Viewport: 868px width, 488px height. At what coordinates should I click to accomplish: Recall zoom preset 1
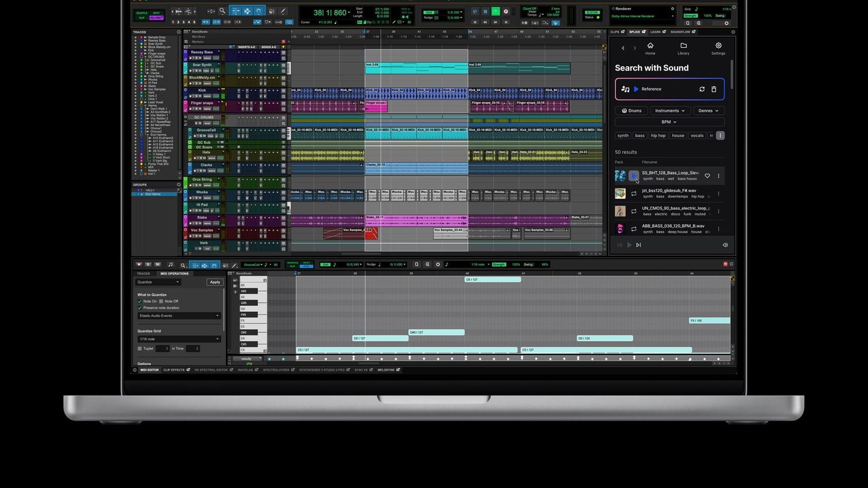[x=173, y=22]
